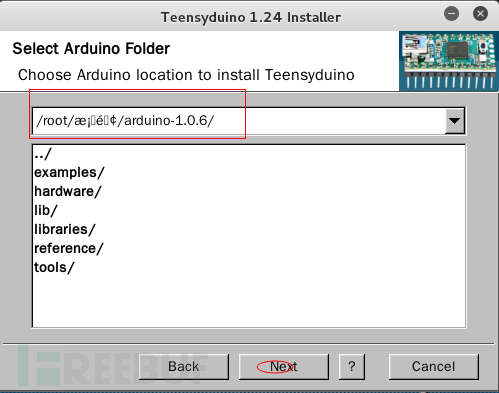Viewport: 499px width, 393px height.
Task: Open help with the ? button
Action: coord(352,367)
